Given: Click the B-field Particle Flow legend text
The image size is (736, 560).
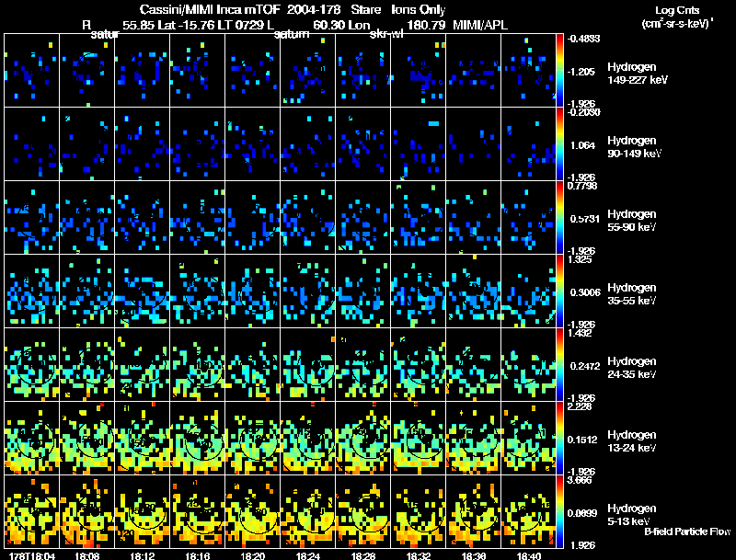Looking at the screenshot, I should tap(686, 531).
